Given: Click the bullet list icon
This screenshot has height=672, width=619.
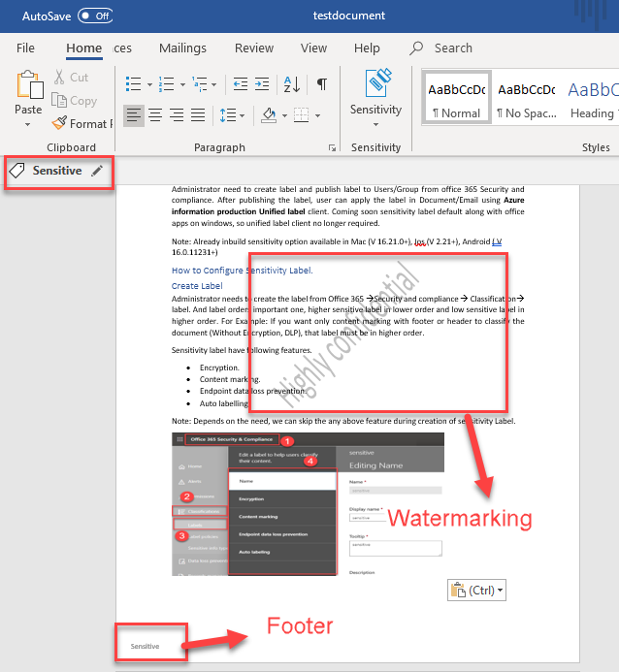Looking at the screenshot, I should pyautogui.click(x=133, y=83).
